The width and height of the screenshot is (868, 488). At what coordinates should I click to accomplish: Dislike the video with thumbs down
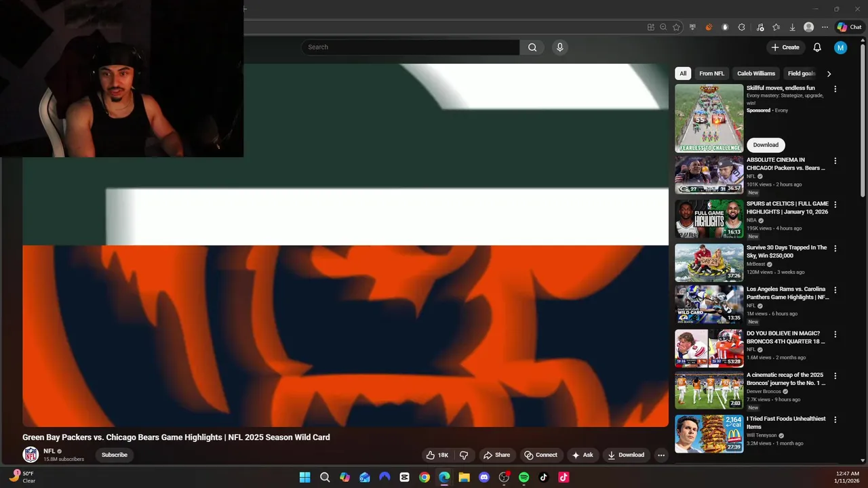click(x=464, y=455)
